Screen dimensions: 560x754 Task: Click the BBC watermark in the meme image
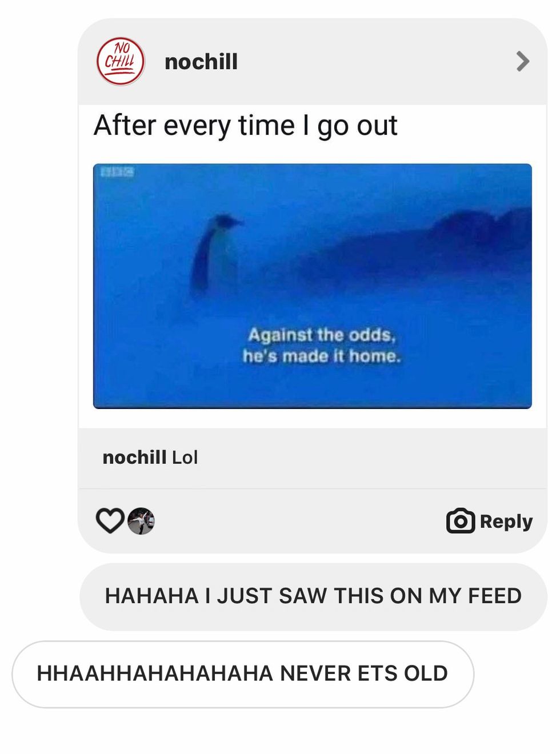[x=117, y=171]
